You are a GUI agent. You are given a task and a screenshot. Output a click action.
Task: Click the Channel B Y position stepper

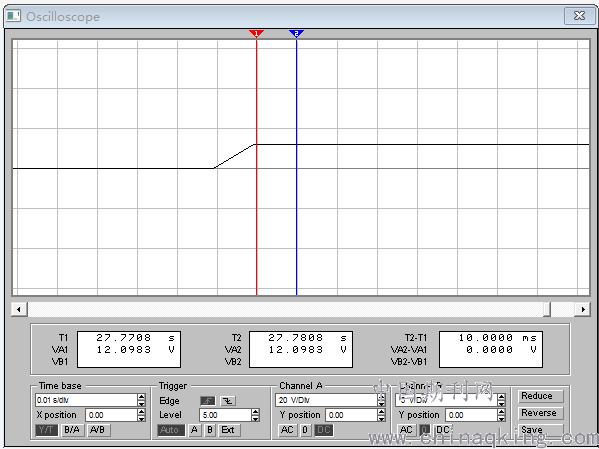click(502, 415)
